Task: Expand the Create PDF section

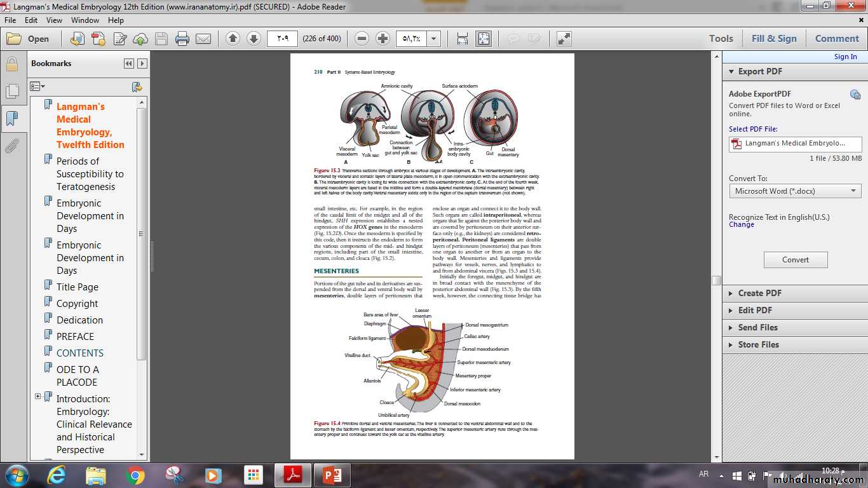Action: 731,294
